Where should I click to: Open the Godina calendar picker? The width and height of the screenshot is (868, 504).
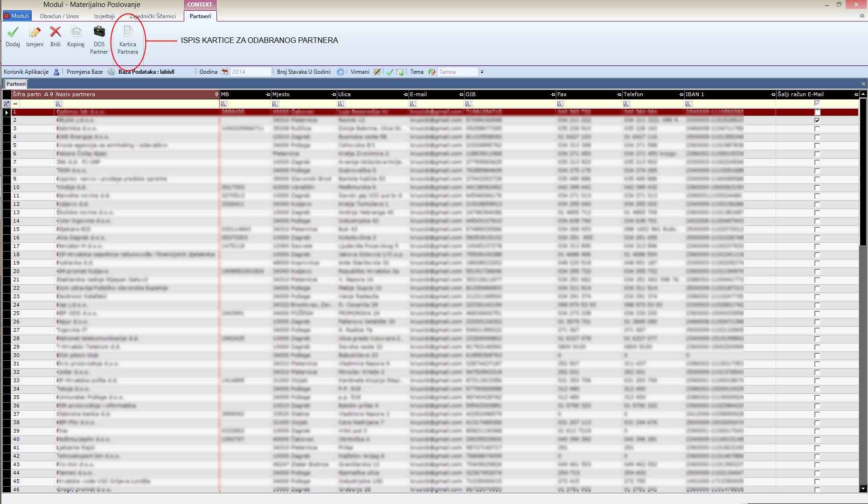click(225, 72)
